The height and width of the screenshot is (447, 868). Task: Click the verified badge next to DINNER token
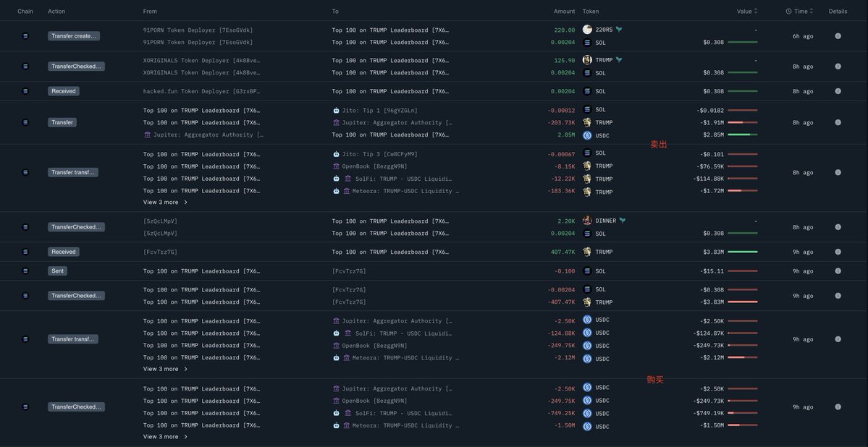623,221
